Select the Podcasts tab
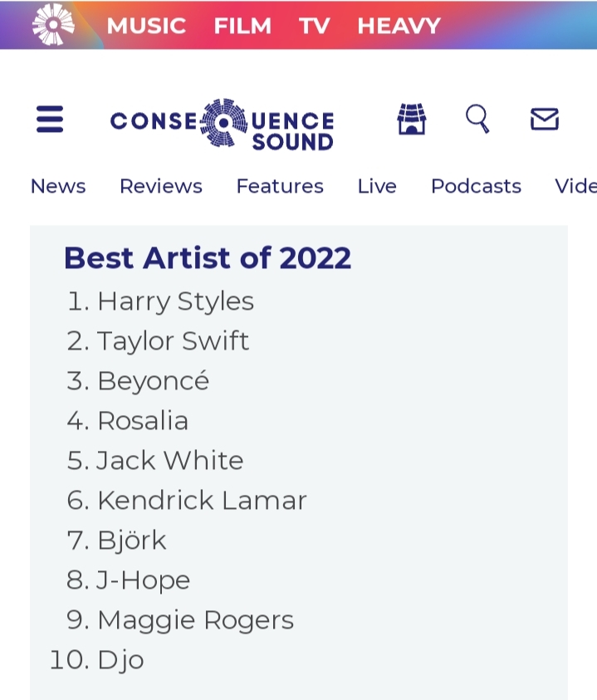 click(x=476, y=186)
